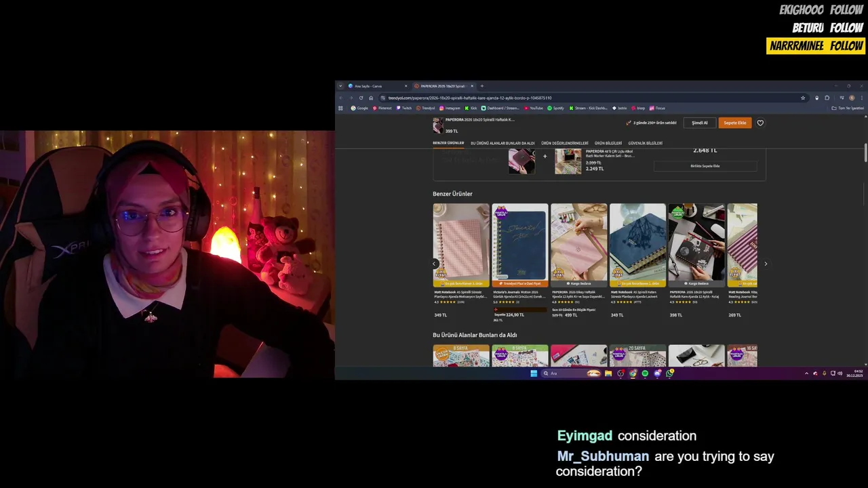The image size is (868, 488).
Task: Click the page vertical scrollbar
Action: [x=865, y=152]
